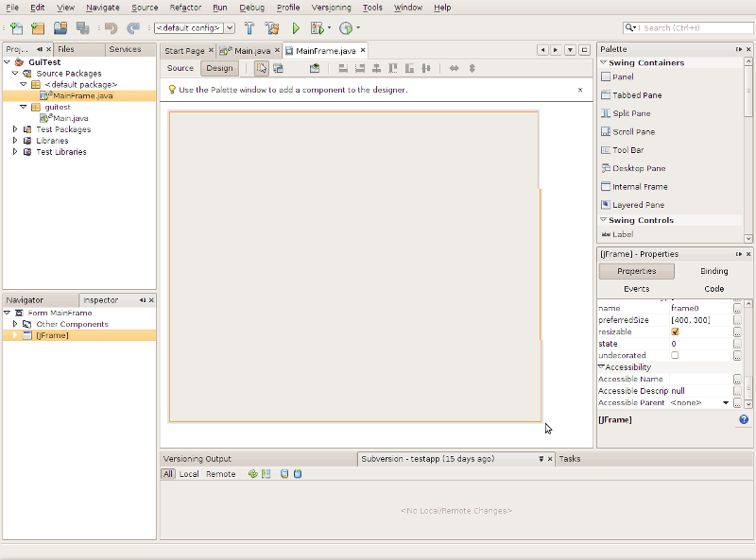
Task: Edit the preferredSize value field
Action: 701,320
